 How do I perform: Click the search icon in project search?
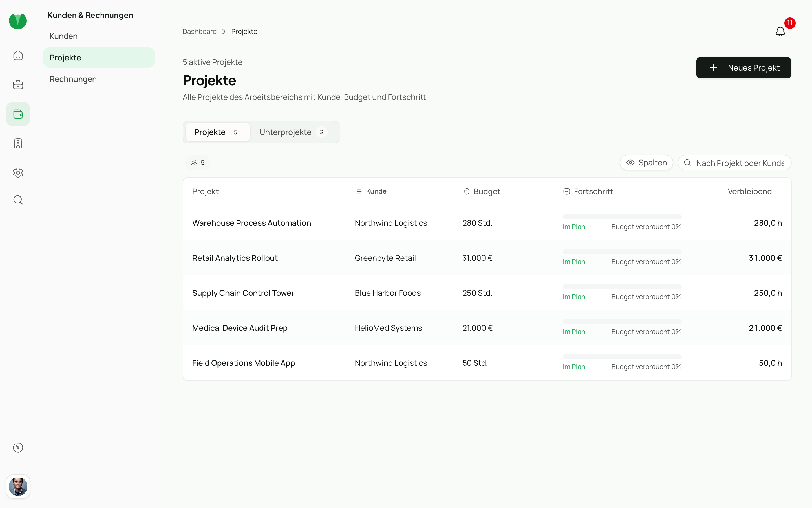pos(687,163)
